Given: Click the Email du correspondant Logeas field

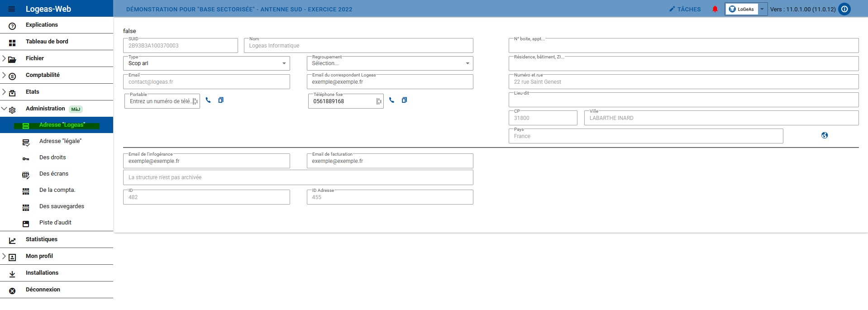Looking at the screenshot, I should pos(390,82).
